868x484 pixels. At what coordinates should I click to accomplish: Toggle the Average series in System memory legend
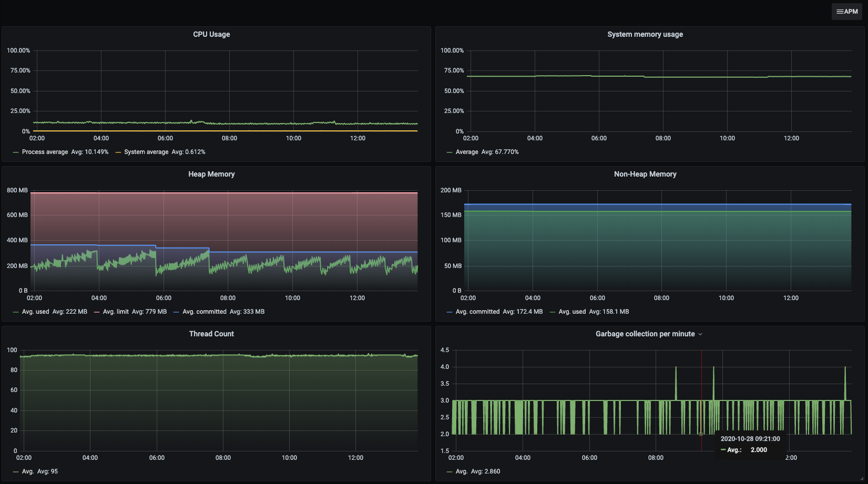[x=467, y=152]
